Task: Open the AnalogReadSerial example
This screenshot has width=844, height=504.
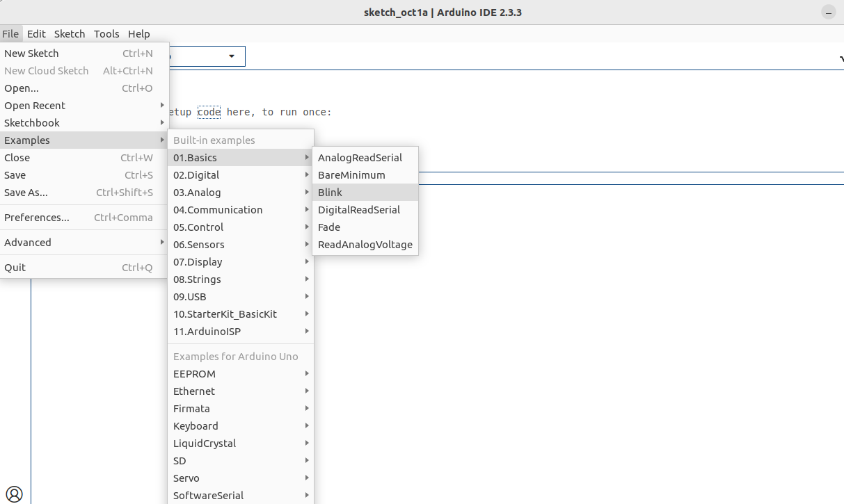Action: coord(365,158)
